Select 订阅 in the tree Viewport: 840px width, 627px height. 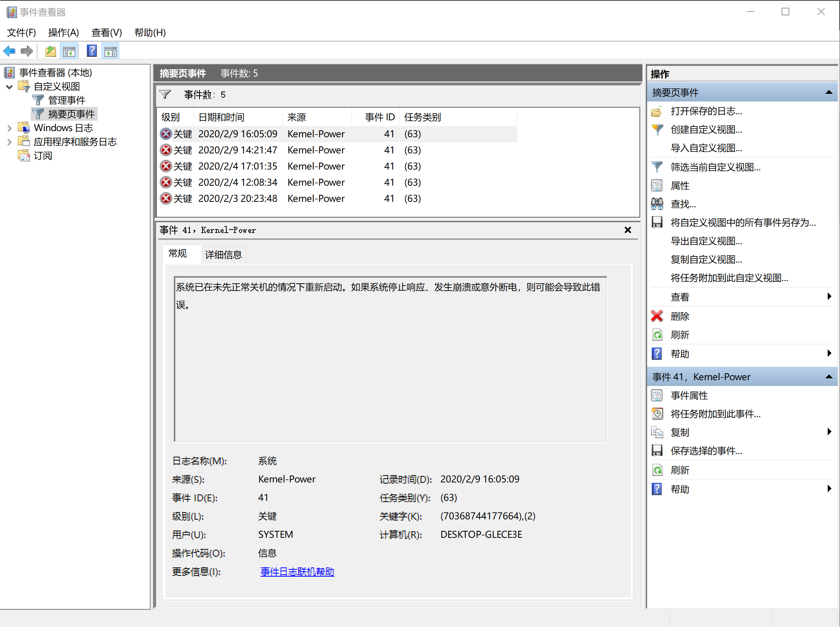click(43, 156)
